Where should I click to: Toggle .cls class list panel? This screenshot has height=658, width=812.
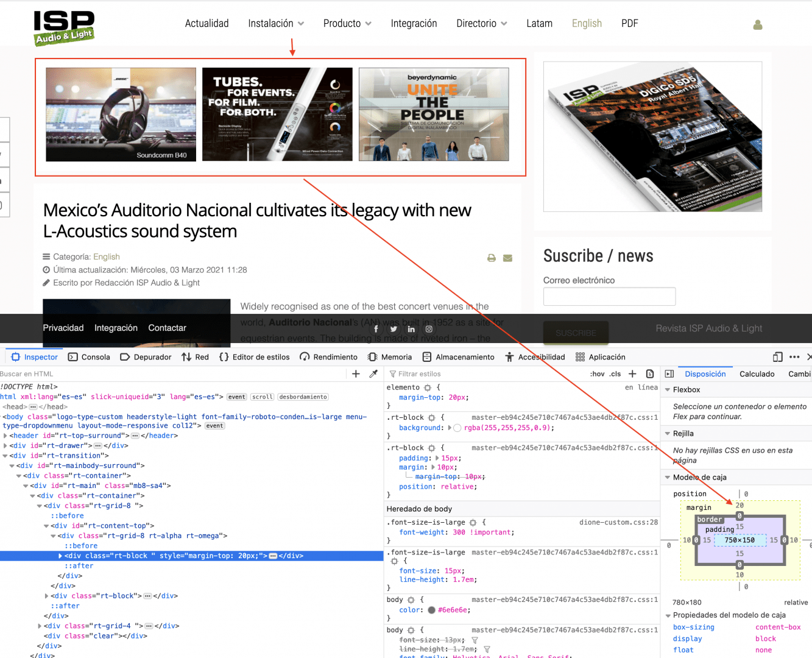coord(615,374)
